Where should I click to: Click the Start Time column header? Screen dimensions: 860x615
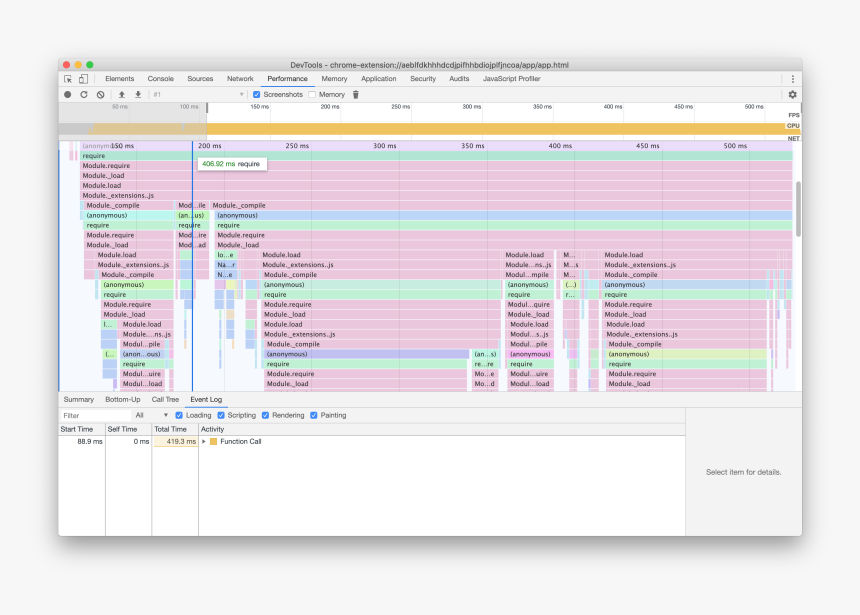(x=77, y=429)
